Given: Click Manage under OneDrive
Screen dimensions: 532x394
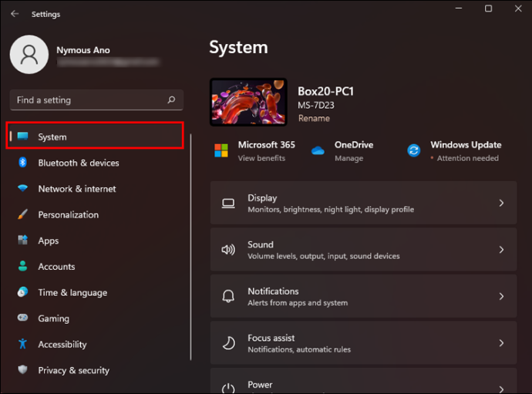Looking at the screenshot, I should coord(348,158).
